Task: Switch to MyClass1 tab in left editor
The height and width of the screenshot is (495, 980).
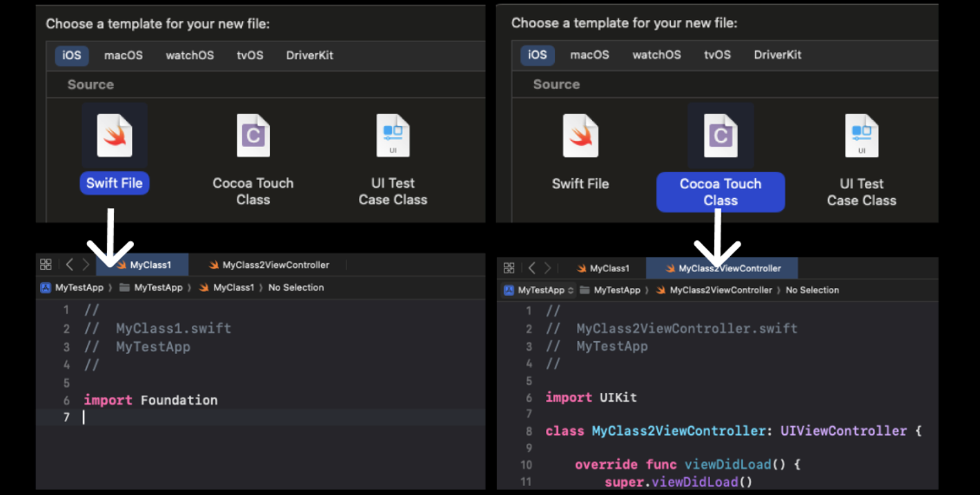Action: [144, 265]
